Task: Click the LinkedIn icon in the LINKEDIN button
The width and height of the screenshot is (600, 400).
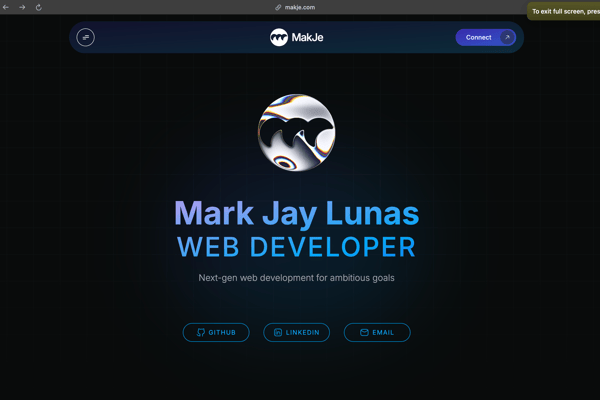Action: 278,332
